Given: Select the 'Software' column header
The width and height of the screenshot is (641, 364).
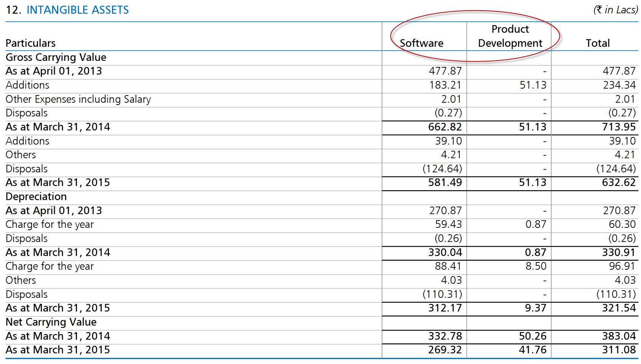Looking at the screenshot, I should click(x=422, y=43).
